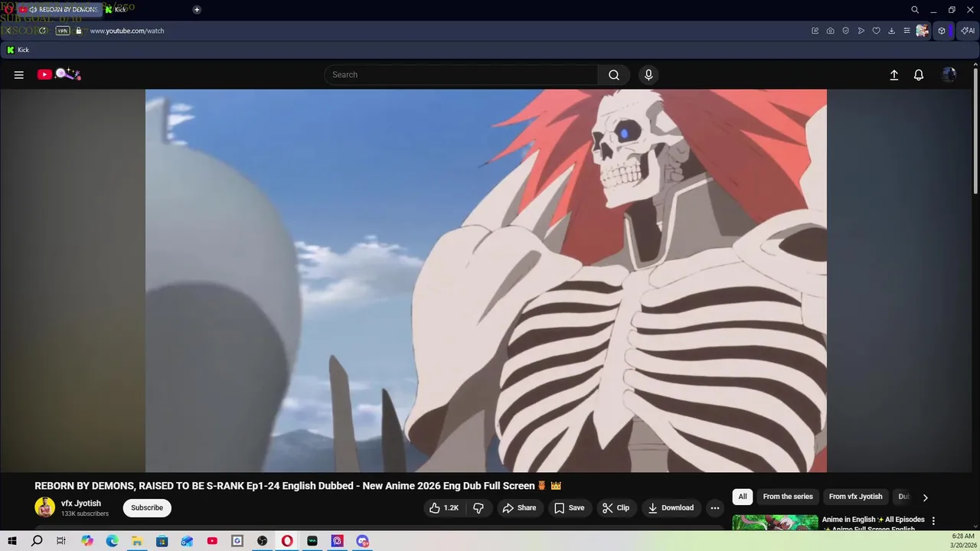Screen dimensions: 980x551
Task: Show more filter chips with right chevron
Action: point(925,497)
